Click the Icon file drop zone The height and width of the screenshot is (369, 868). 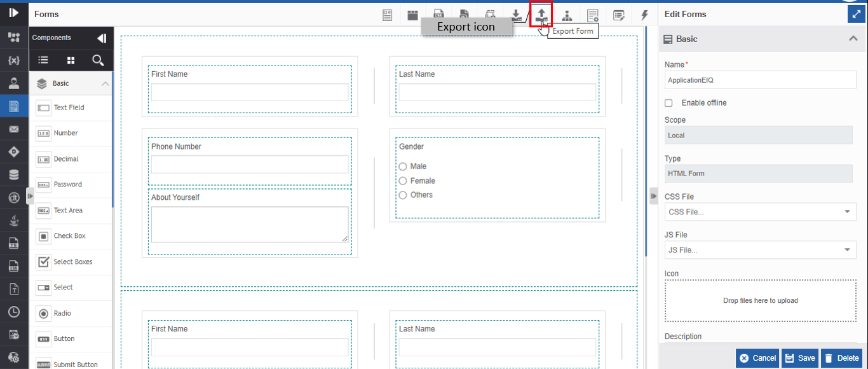pos(761,300)
